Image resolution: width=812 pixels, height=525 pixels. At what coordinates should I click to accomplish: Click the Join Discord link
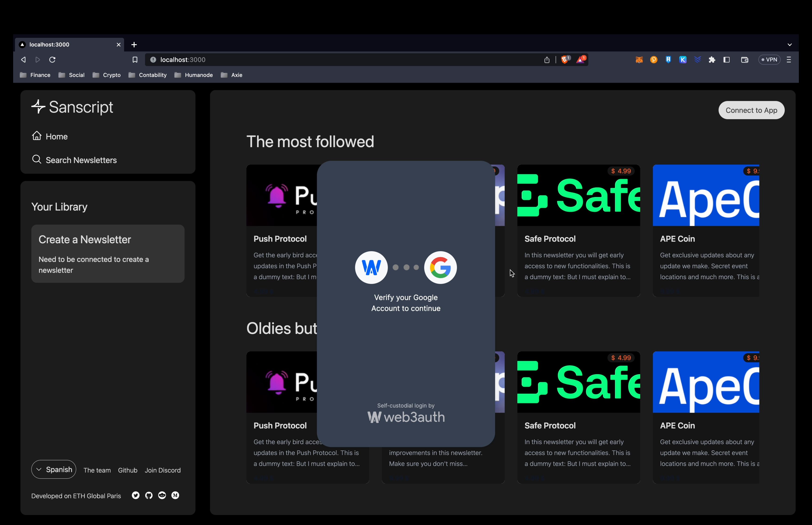(x=163, y=470)
